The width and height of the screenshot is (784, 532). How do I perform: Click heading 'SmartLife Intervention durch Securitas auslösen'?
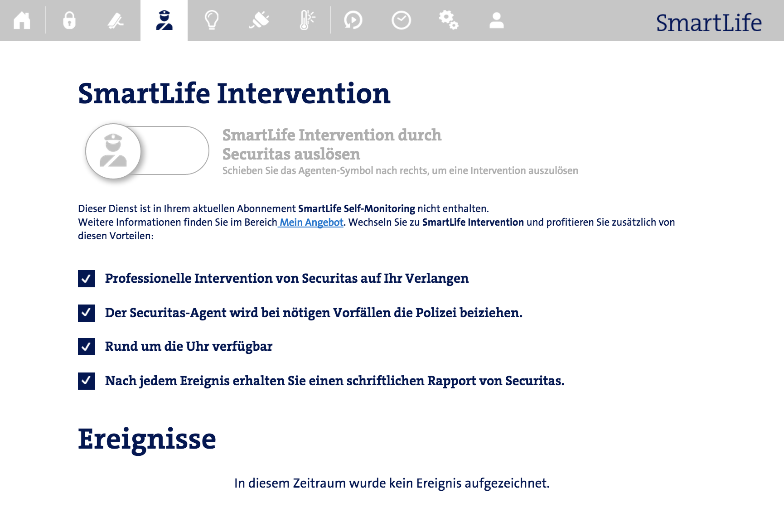[332, 144]
